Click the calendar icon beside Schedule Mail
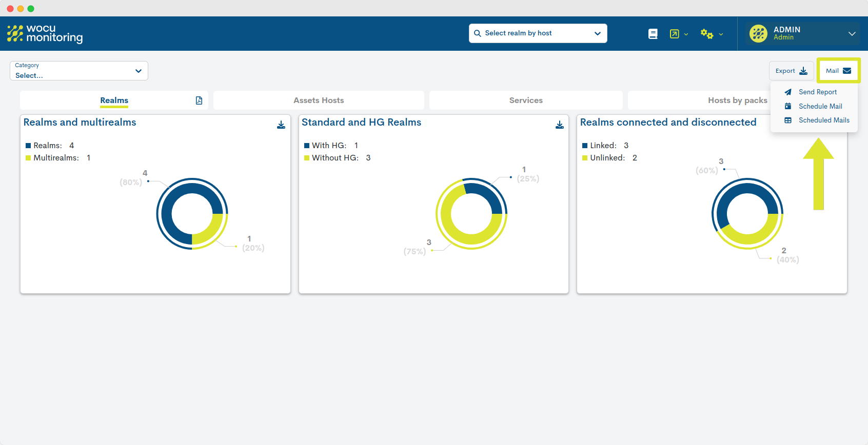Screen dimensions: 868x445 (788, 106)
